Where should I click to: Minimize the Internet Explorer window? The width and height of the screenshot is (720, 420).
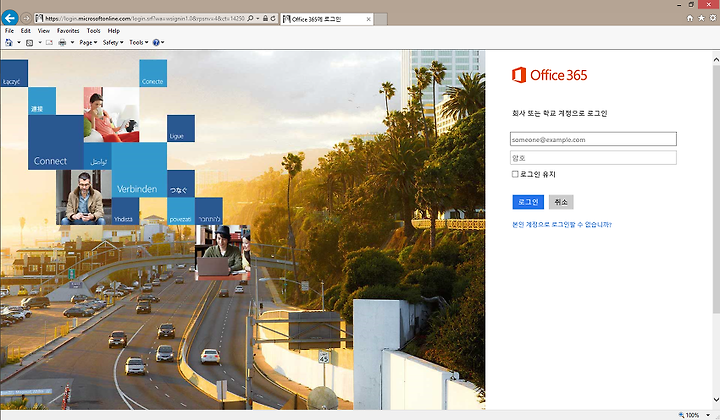pyautogui.click(x=679, y=5)
